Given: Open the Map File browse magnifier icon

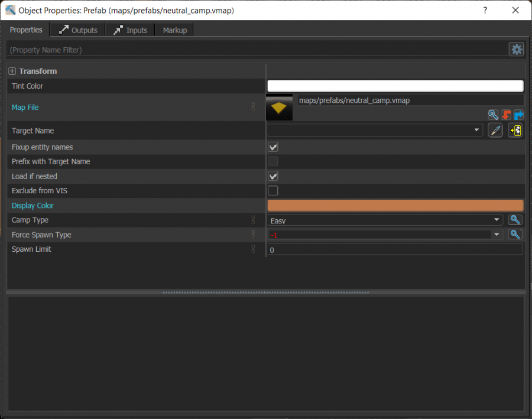Looking at the screenshot, I should (493, 115).
